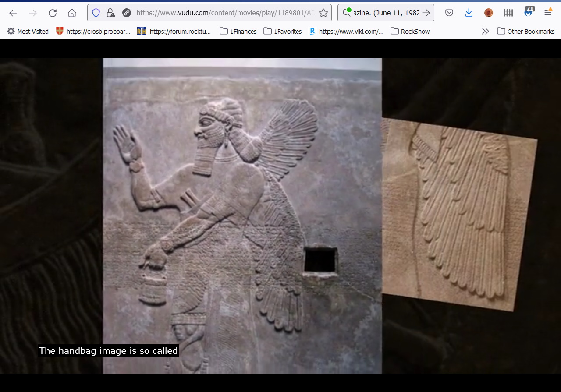The image size is (561, 392).
Task: Click the forward navigation arrow
Action: 33,13
